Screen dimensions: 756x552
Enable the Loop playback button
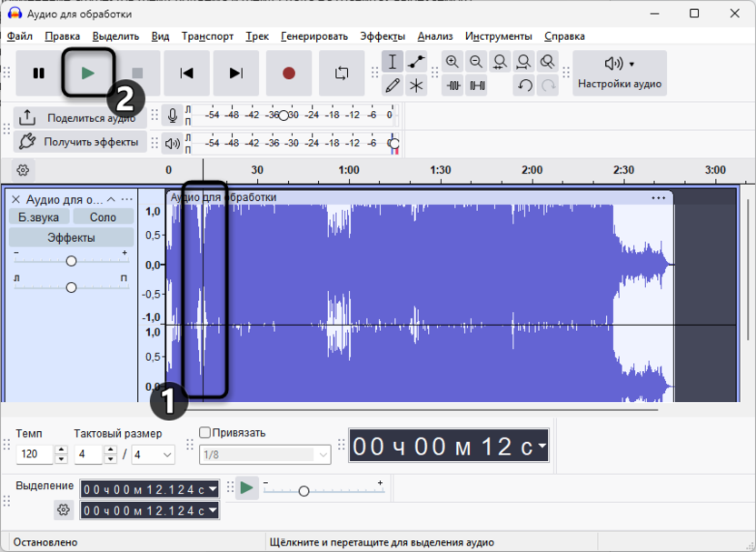click(342, 74)
